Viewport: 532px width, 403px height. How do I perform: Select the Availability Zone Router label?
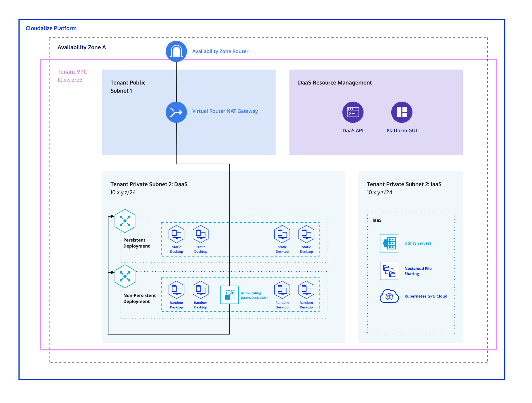click(220, 51)
